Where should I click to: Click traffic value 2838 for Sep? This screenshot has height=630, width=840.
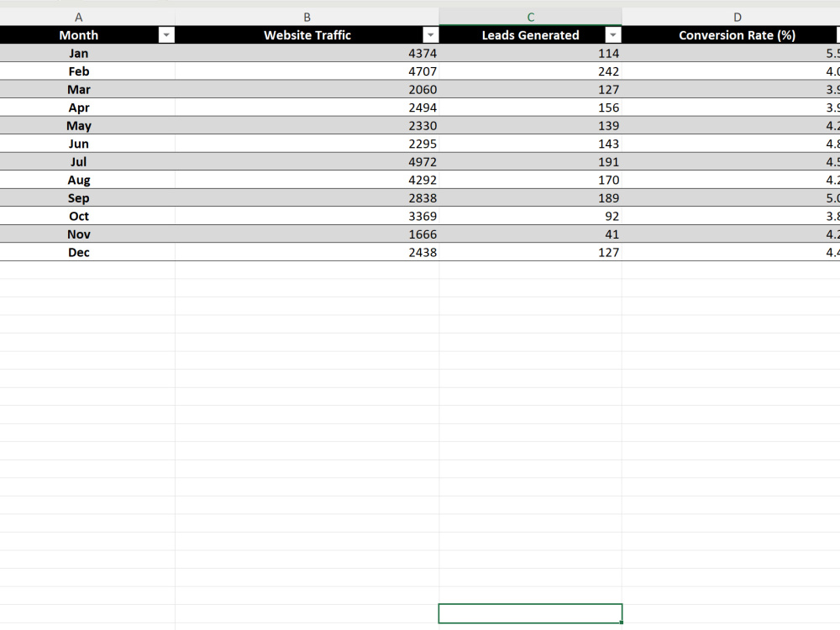pyautogui.click(x=307, y=198)
